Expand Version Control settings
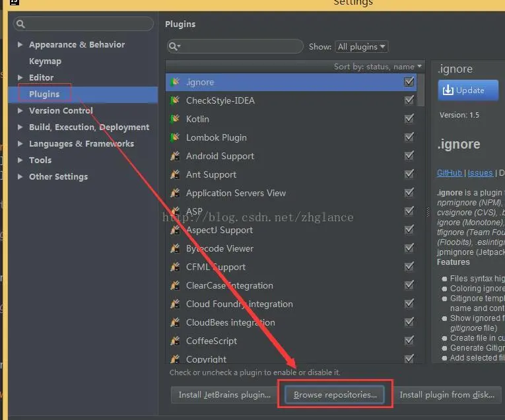Screen dimensions: 505x420 pos(20,110)
